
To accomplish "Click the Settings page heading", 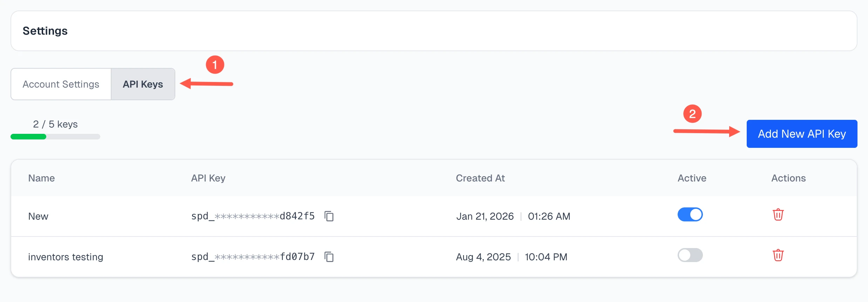I will click(x=45, y=31).
